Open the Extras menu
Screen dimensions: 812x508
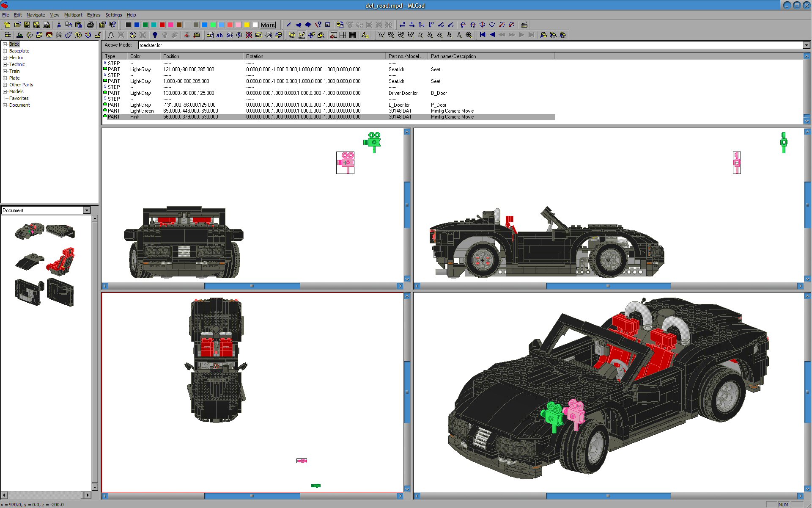(93, 15)
